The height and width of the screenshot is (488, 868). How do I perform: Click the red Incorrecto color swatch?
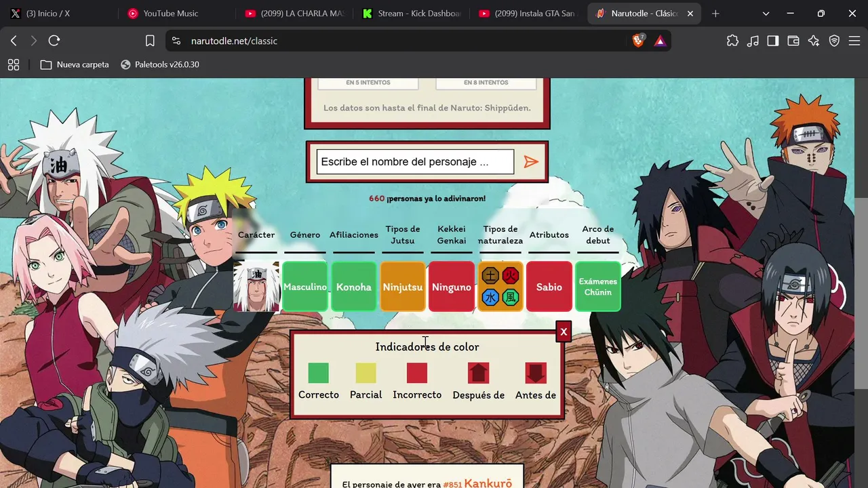[417, 373]
